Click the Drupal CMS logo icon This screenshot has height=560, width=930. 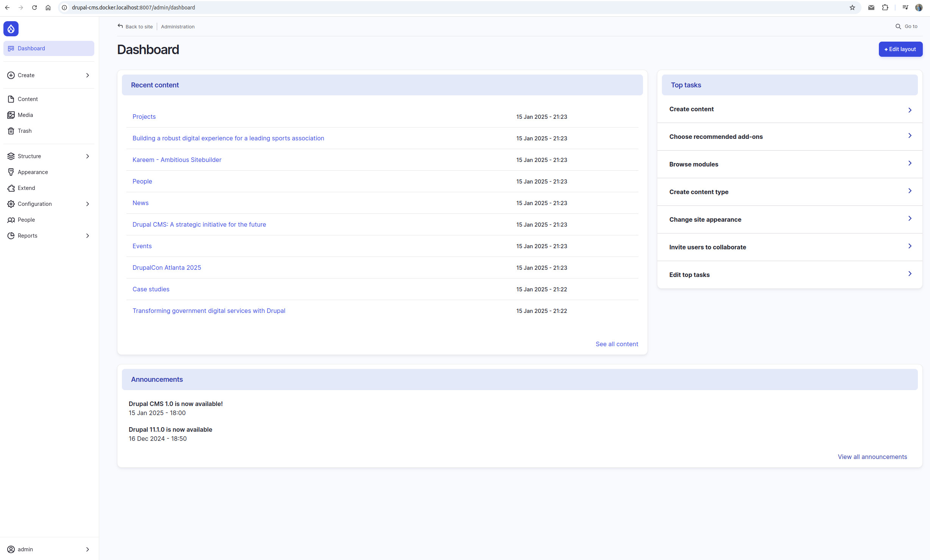[11, 28]
